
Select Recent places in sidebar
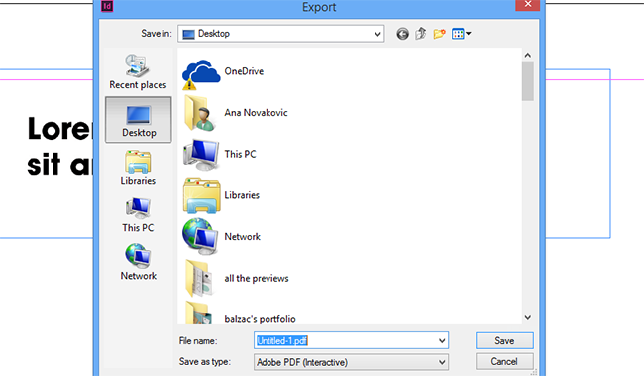click(x=138, y=72)
